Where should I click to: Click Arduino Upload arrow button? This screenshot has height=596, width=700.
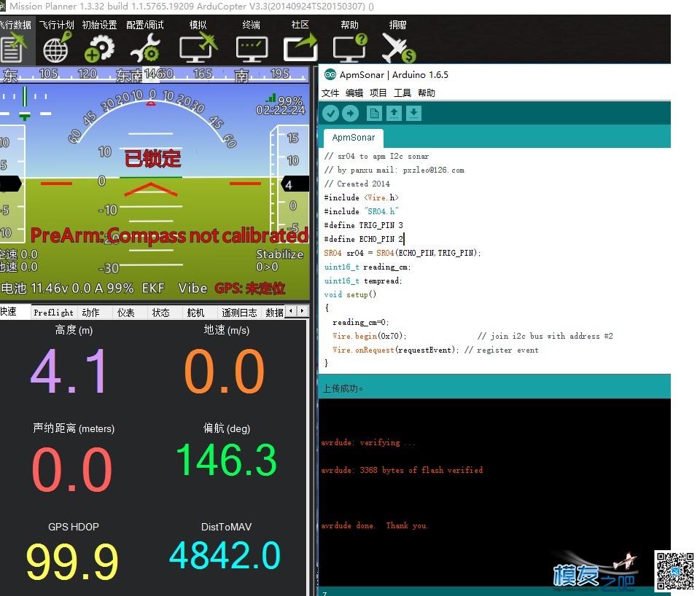click(350, 114)
